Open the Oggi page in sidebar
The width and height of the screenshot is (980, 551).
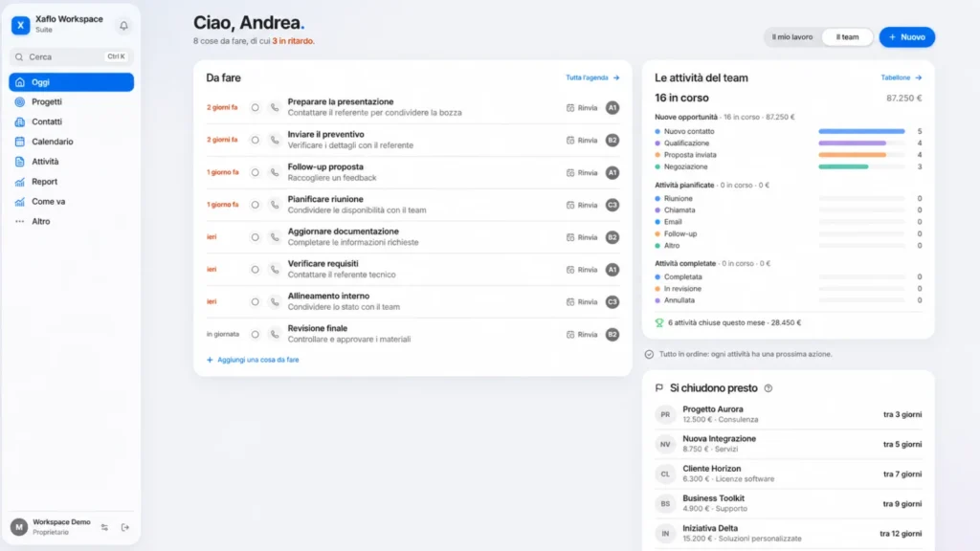(71, 82)
